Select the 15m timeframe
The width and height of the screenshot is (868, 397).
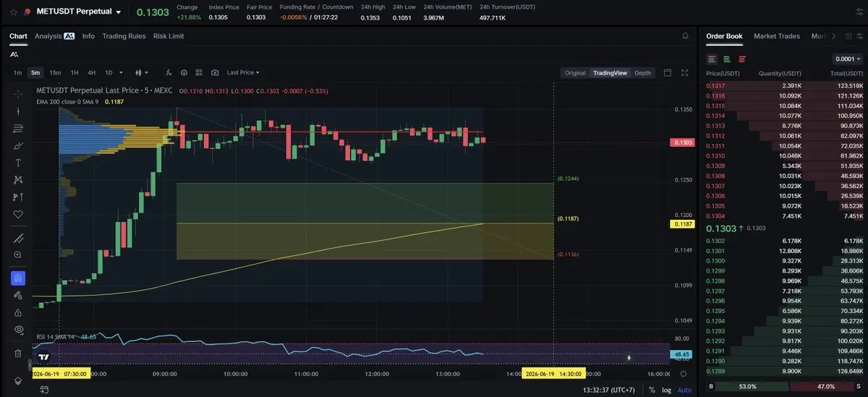[x=55, y=72]
